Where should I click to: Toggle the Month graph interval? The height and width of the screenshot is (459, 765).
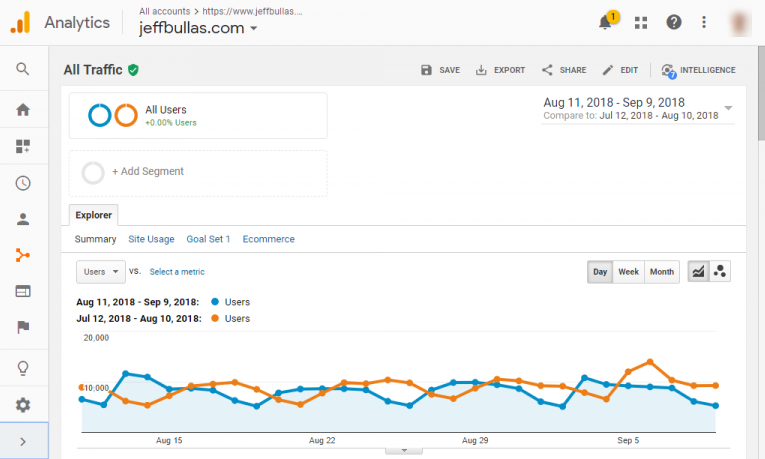point(662,272)
